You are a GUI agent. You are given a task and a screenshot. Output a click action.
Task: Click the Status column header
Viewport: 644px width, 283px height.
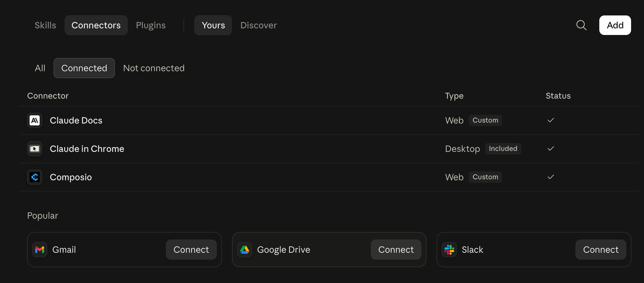coord(558,96)
